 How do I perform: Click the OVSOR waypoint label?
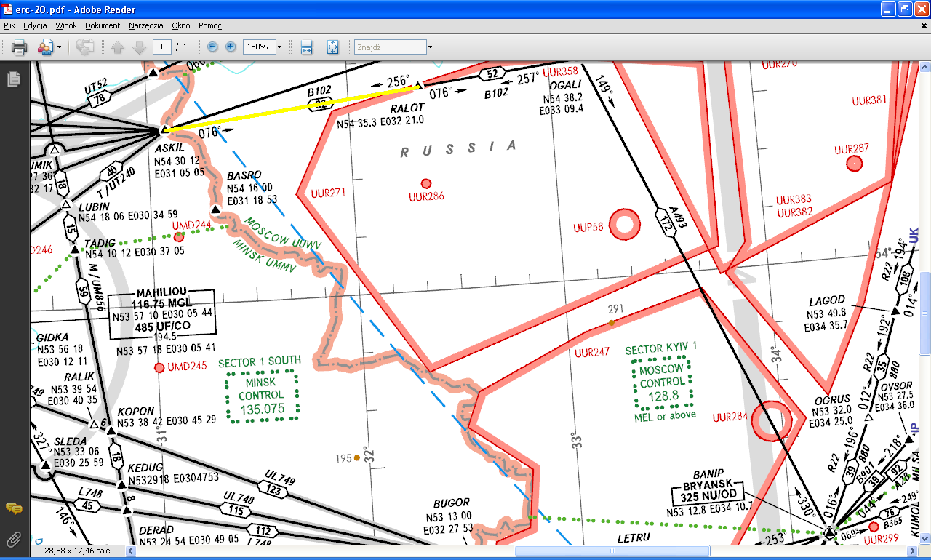(x=895, y=385)
